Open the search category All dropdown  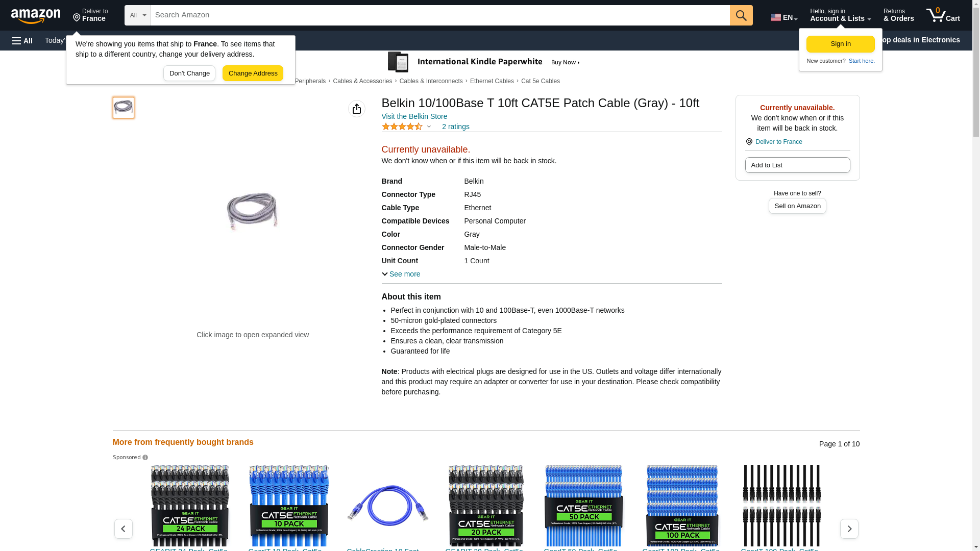click(x=137, y=15)
